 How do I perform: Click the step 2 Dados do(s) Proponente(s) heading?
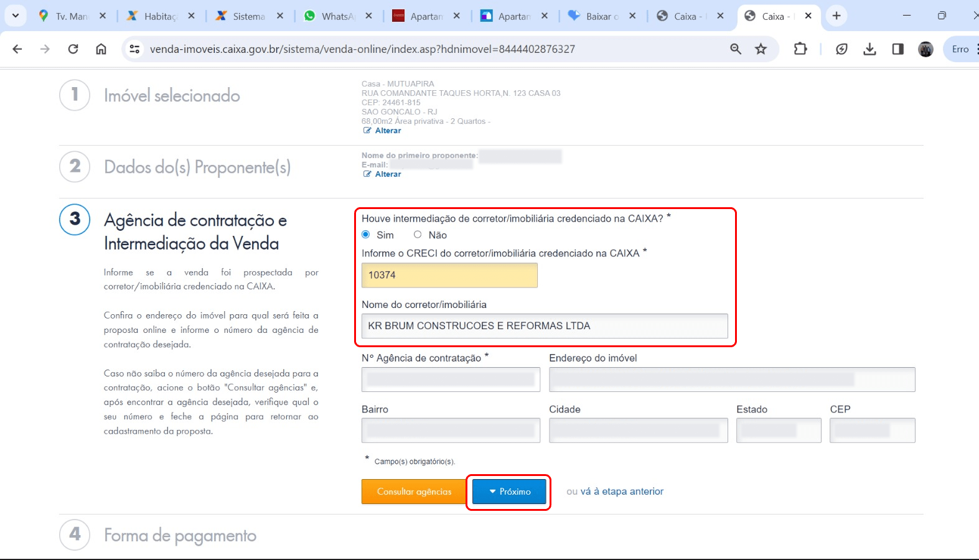click(197, 167)
